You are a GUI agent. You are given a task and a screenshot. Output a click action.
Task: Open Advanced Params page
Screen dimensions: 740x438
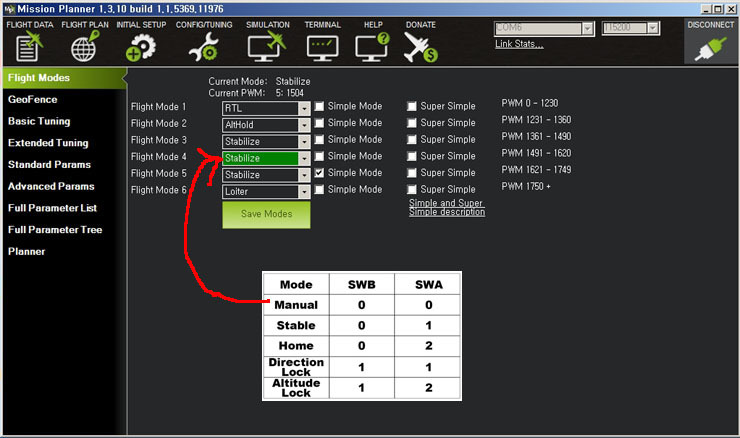click(51, 186)
